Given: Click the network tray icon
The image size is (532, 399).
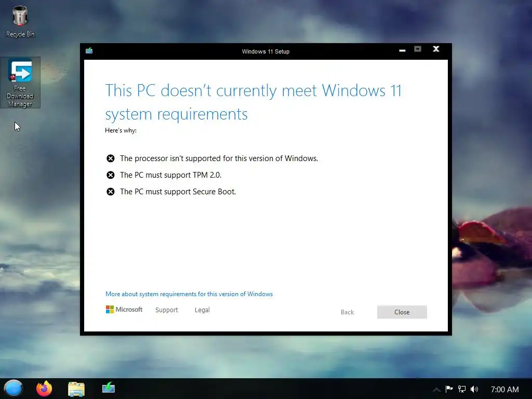Looking at the screenshot, I should 462,389.
